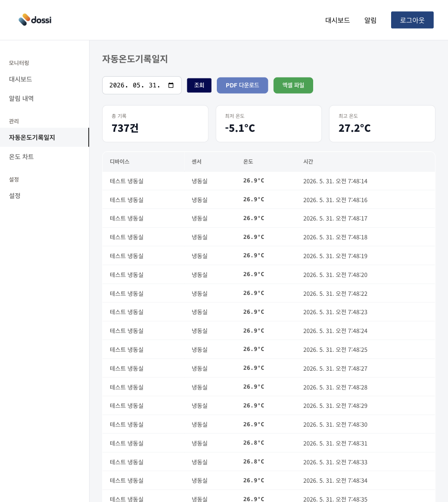Click the timestamp 오전 7:48:18
Viewport: 448px width, 502px height.
pyautogui.click(x=336, y=237)
